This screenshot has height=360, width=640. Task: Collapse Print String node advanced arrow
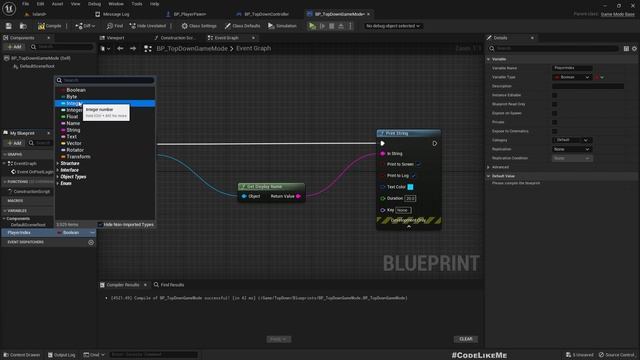(x=409, y=227)
